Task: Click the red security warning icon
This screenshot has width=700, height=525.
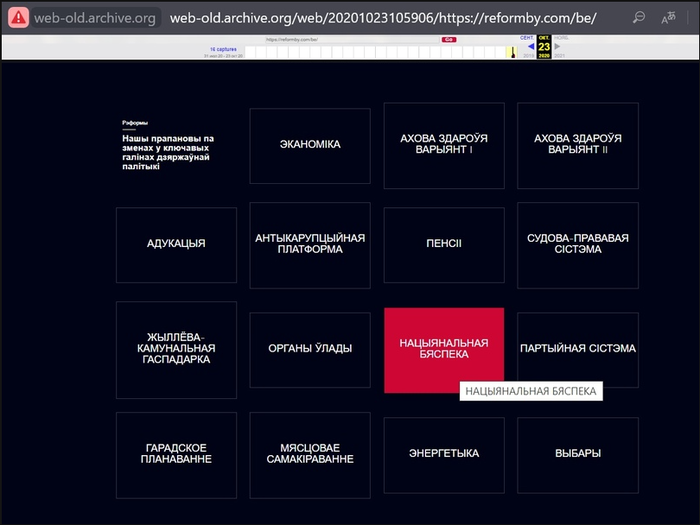Action: click(x=18, y=17)
